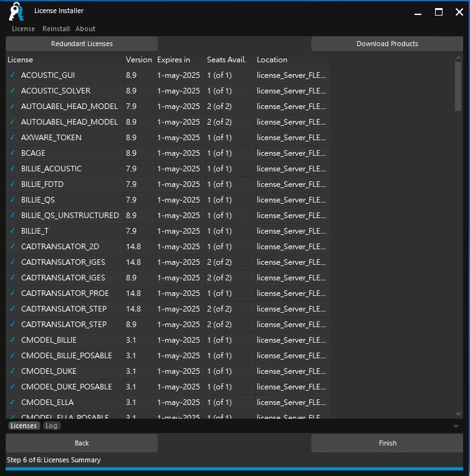This screenshot has height=476, width=470.
Task: Sort by the Expires in column header
Action: click(174, 60)
